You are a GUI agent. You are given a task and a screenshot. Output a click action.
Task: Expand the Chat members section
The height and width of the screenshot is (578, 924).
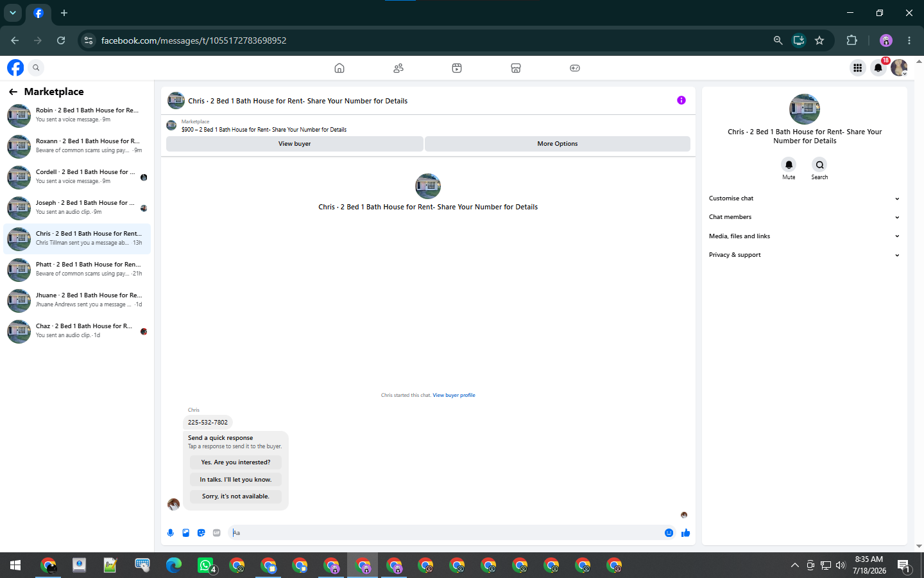(804, 217)
